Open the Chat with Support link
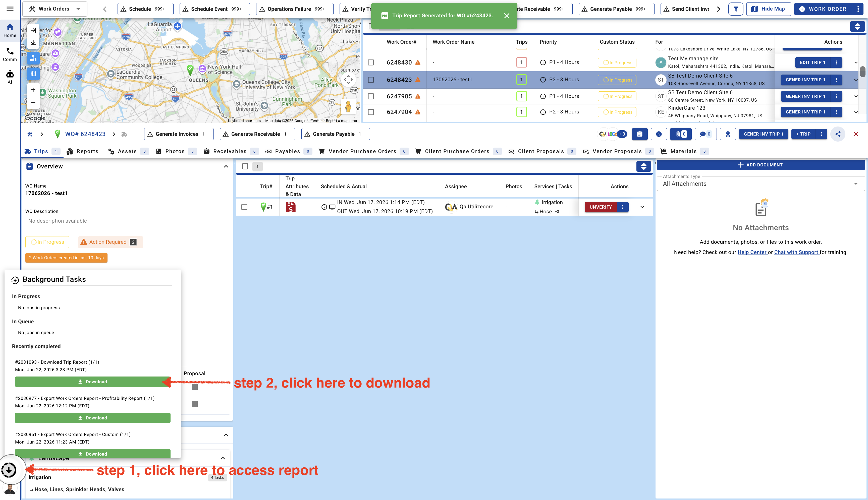 pyautogui.click(x=796, y=253)
